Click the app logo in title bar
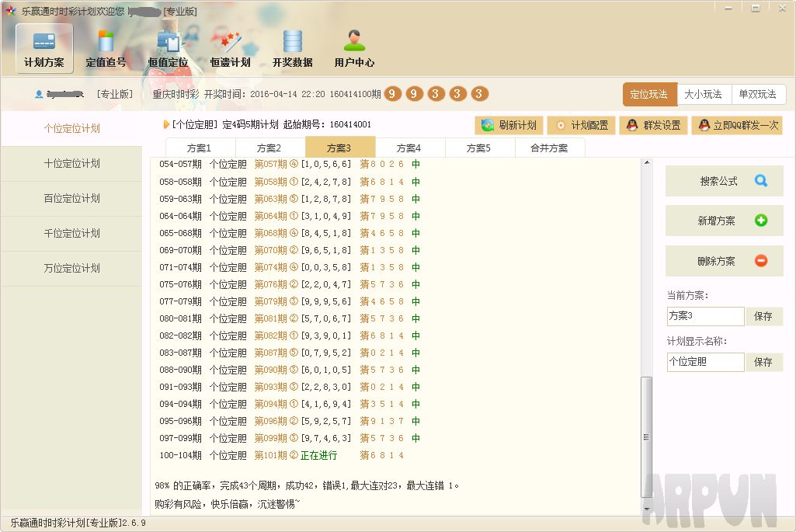The height and width of the screenshot is (532, 796). click(10, 10)
